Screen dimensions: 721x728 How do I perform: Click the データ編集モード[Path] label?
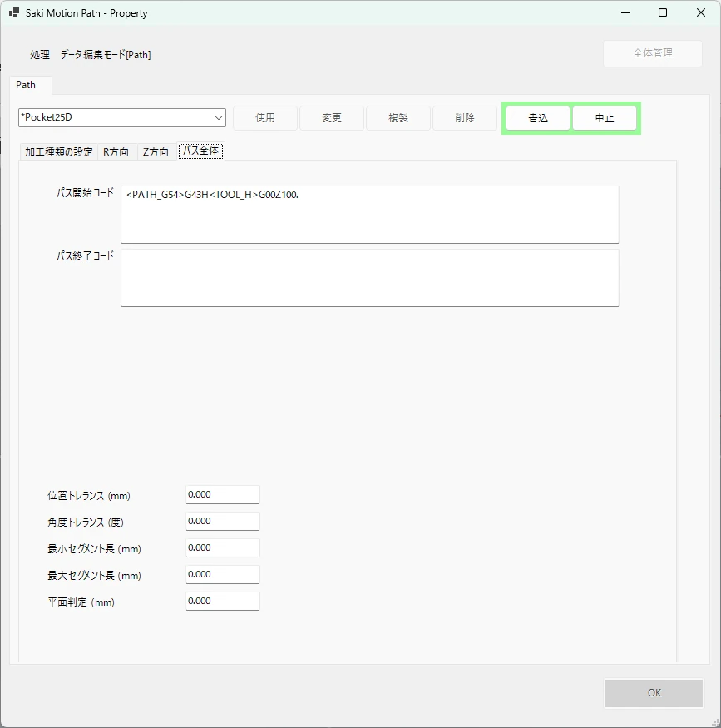click(106, 55)
